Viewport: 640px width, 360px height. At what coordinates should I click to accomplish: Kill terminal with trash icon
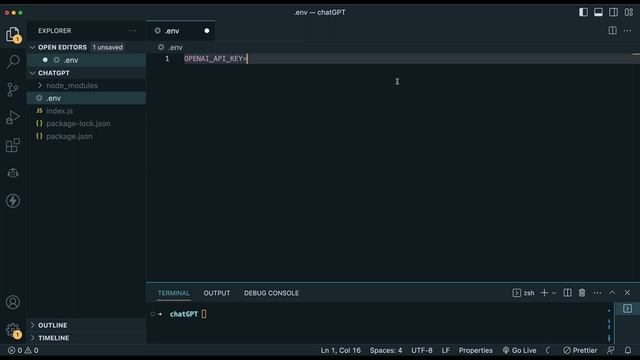point(582,293)
